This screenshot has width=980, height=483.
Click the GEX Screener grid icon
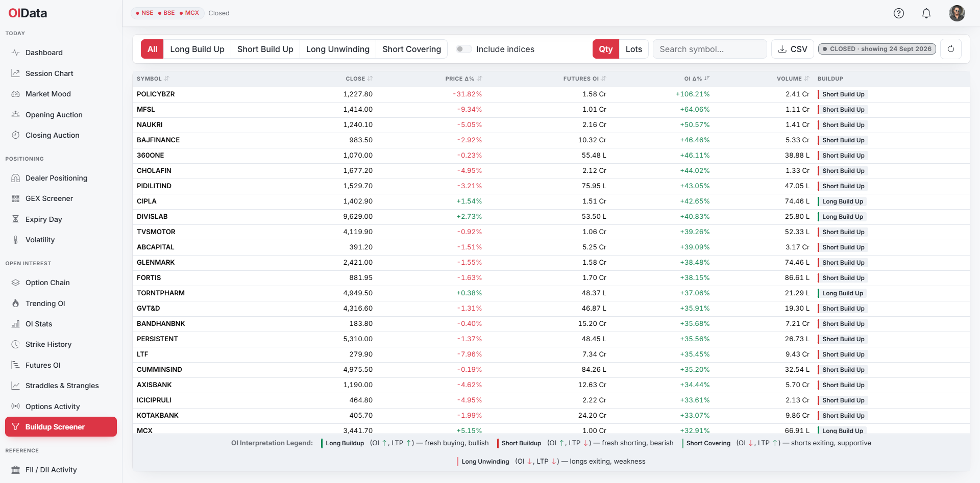tap(16, 198)
